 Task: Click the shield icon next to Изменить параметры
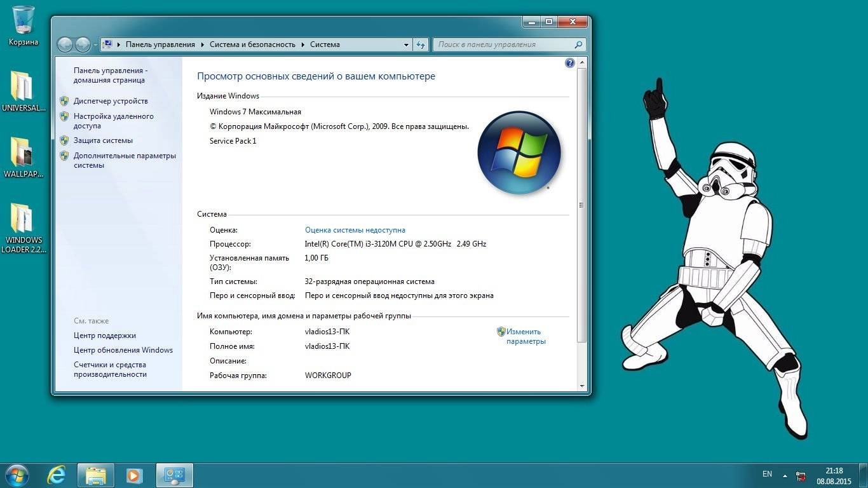click(x=501, y=332)
